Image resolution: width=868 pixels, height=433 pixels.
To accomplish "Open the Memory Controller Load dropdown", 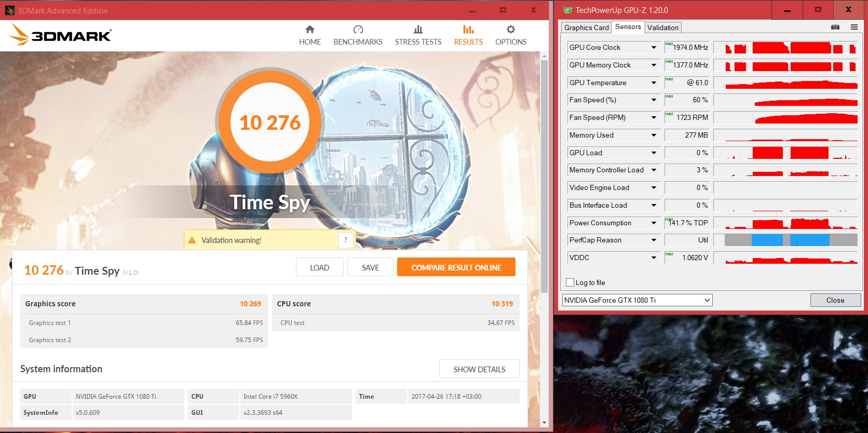I will click(654, 170).
